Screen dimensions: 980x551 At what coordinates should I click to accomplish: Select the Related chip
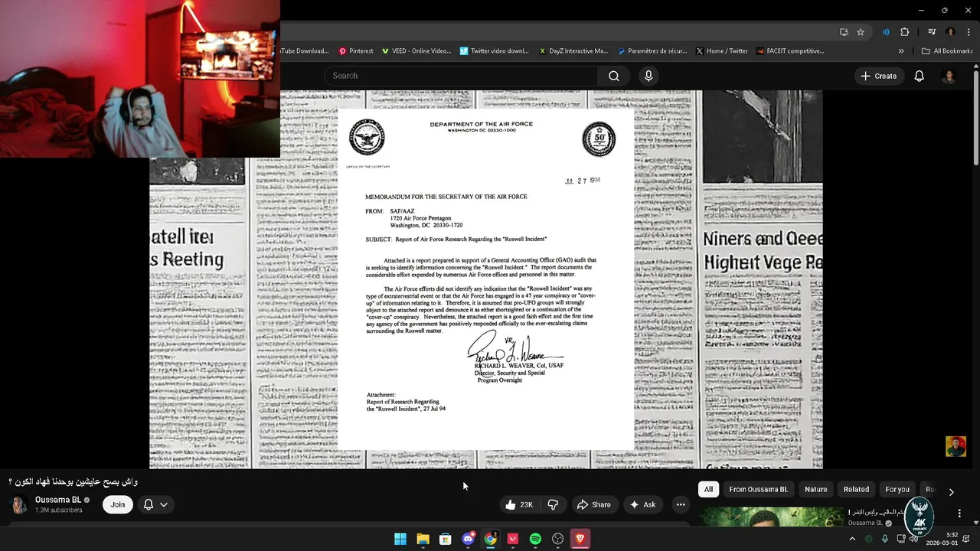click(856, 489)
